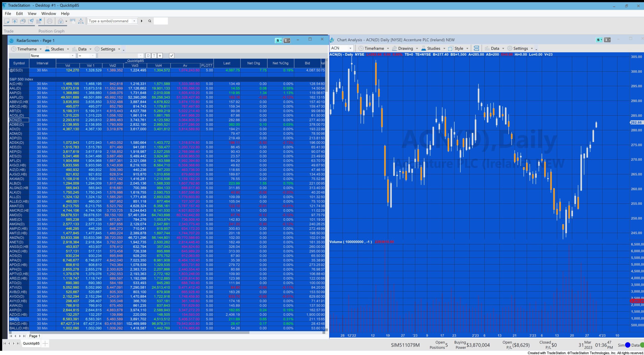Click the RadarScreen vertical scrollbar
The width and height of the screenshot is (644, 355).
tap(327, 195)
